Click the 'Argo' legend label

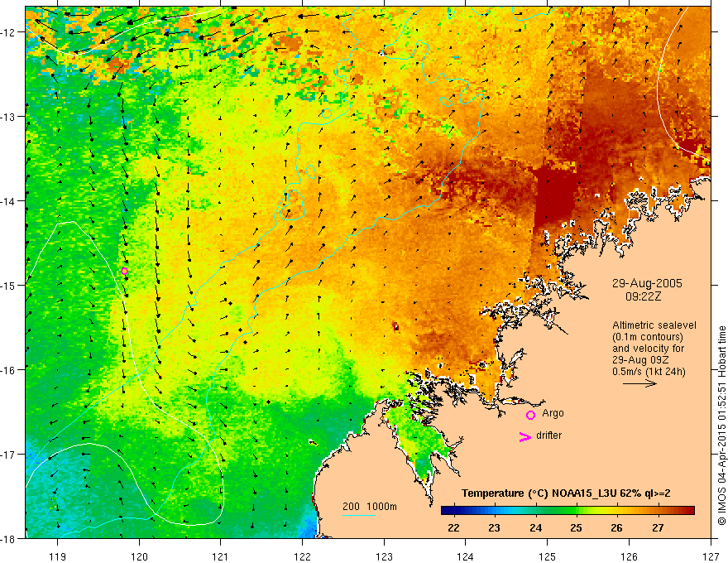coord(553,413)
